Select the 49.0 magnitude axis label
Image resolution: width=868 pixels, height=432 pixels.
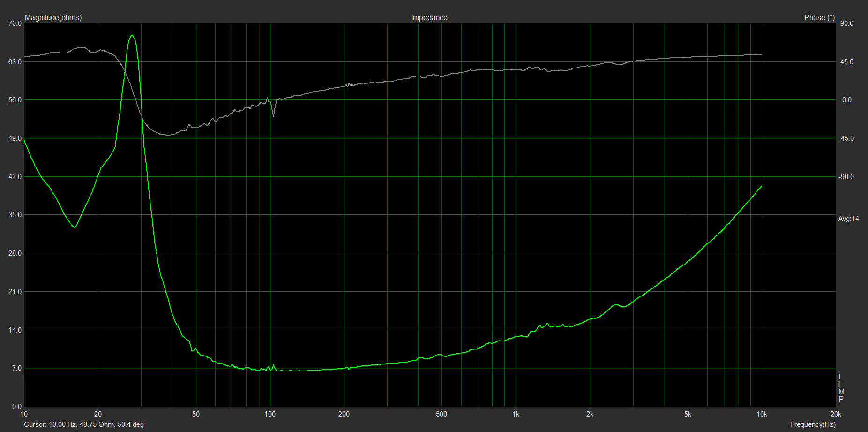coord(15,138)
